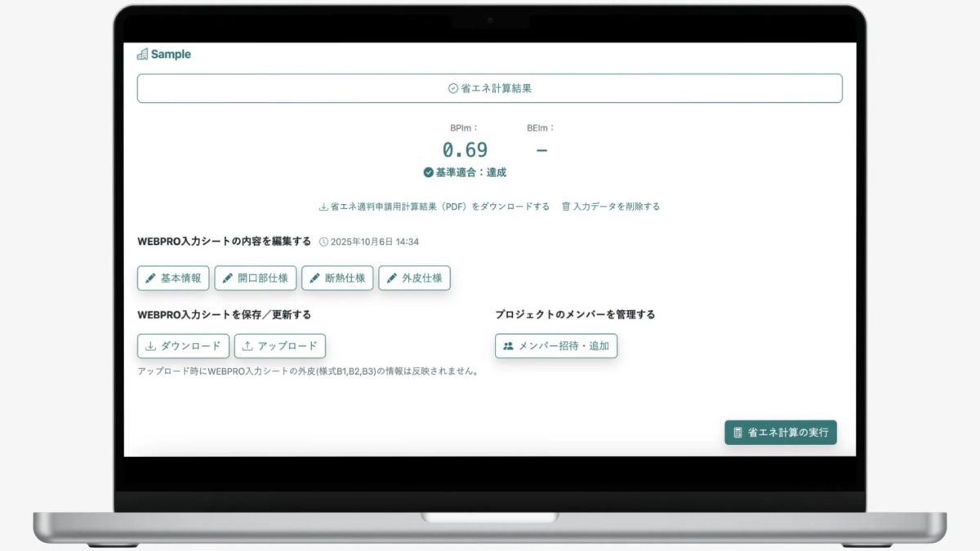The image size is (980, 551).
Task: Click the メンバー招待・追加 button
Action: click(556, 345)
